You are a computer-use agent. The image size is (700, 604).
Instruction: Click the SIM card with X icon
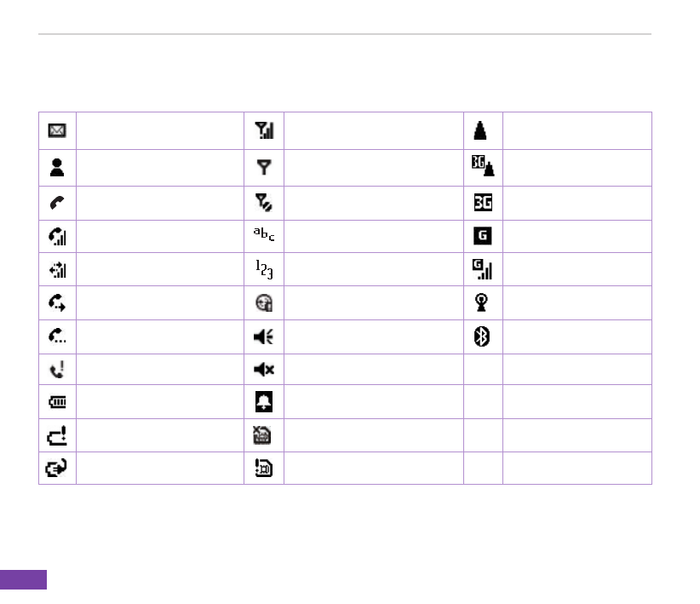264,435
